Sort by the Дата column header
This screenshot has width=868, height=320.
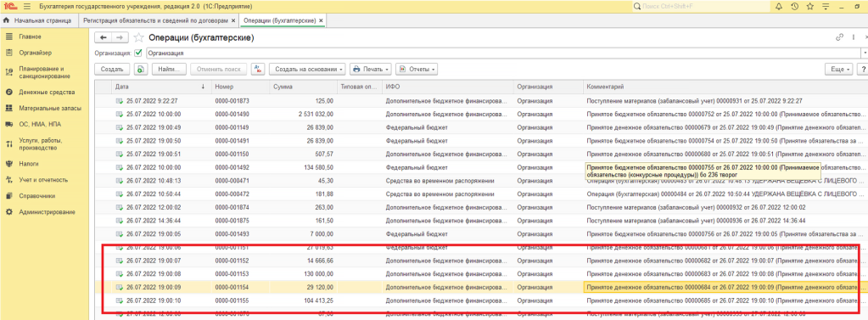(x=160, y=87)
